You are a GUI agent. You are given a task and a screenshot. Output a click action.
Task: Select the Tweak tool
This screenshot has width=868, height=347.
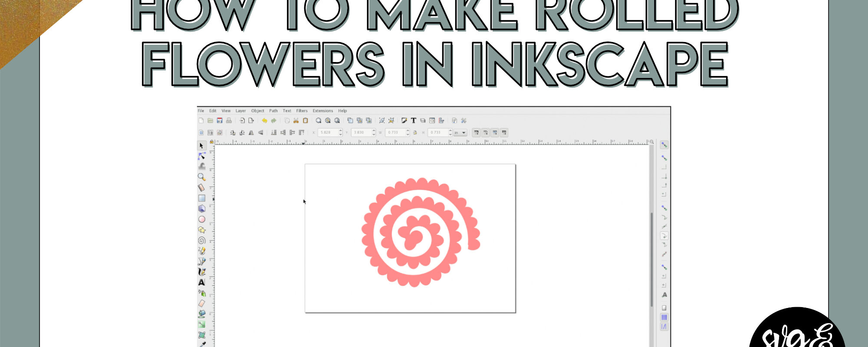[x=201, y=166]
